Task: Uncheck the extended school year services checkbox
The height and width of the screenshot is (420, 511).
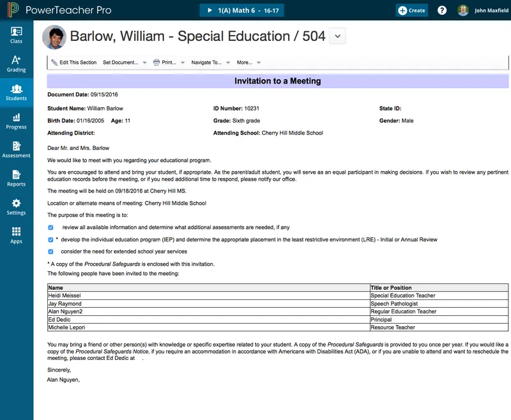Action: [x=50, y=251]
